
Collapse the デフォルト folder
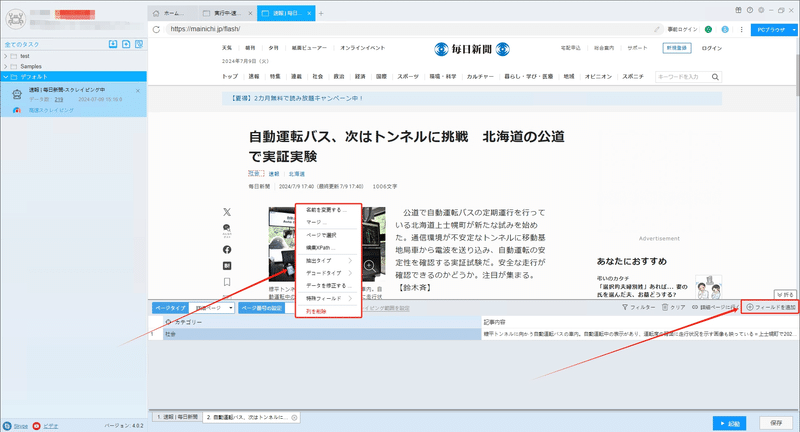[6, 77]
